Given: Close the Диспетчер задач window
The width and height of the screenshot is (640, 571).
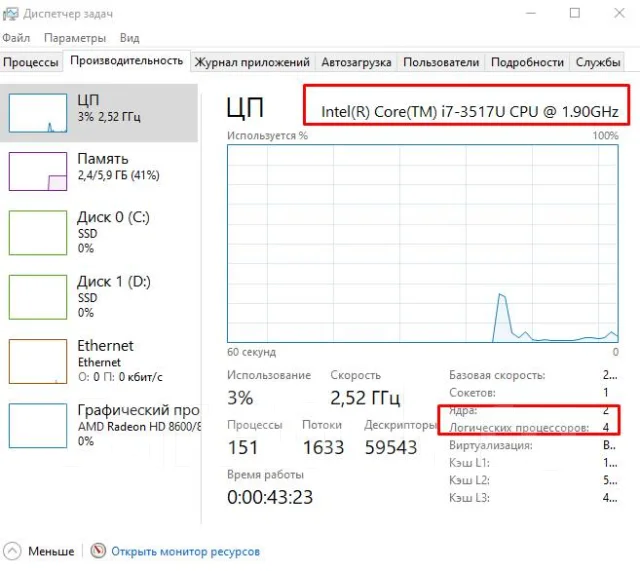Looking at the screenshot, I should click(619, 13).
